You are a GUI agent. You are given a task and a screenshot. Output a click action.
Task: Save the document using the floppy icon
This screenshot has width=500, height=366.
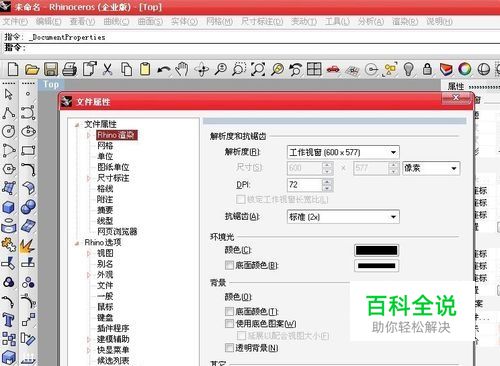pos(51,70)
